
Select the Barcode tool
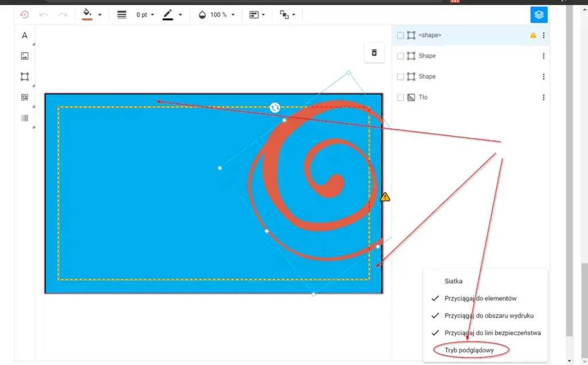(25, 118)
